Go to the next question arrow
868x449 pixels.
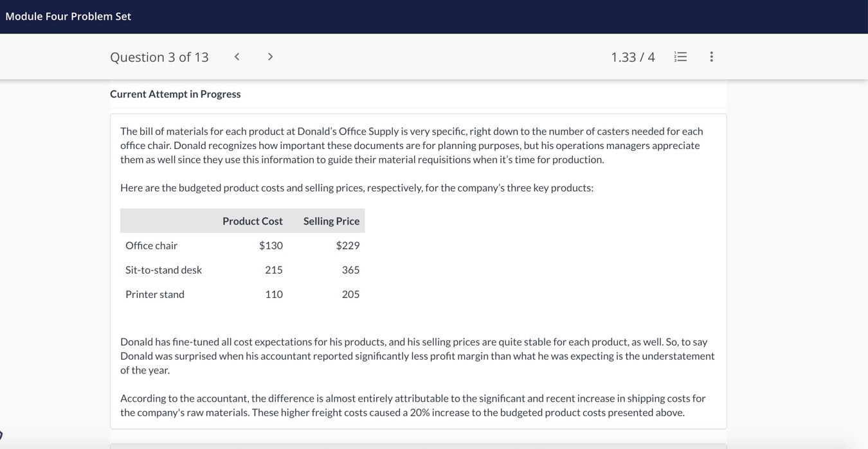coord(270,57)
